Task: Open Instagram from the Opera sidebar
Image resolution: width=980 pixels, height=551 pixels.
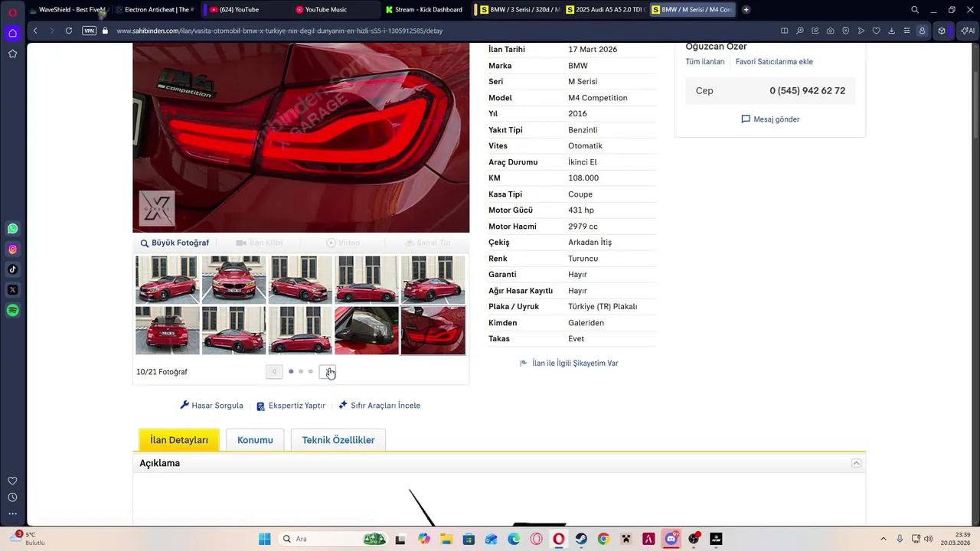Action: click(13, 249)
